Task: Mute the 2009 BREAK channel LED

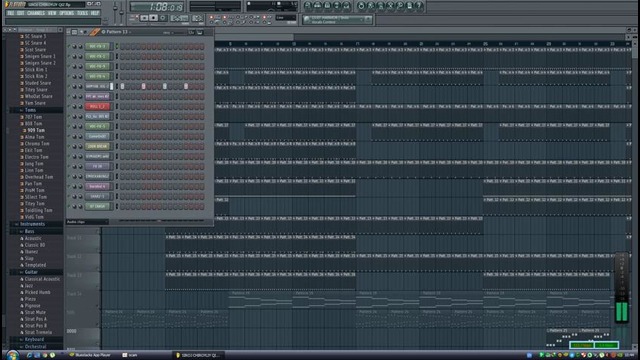Action: pos(69,146)
